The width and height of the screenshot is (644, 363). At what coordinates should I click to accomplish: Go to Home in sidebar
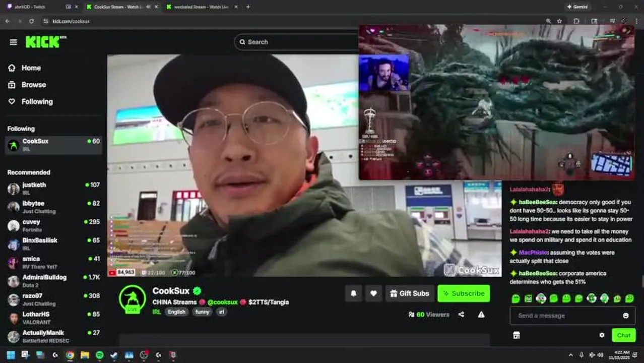[x=31, y=68]
